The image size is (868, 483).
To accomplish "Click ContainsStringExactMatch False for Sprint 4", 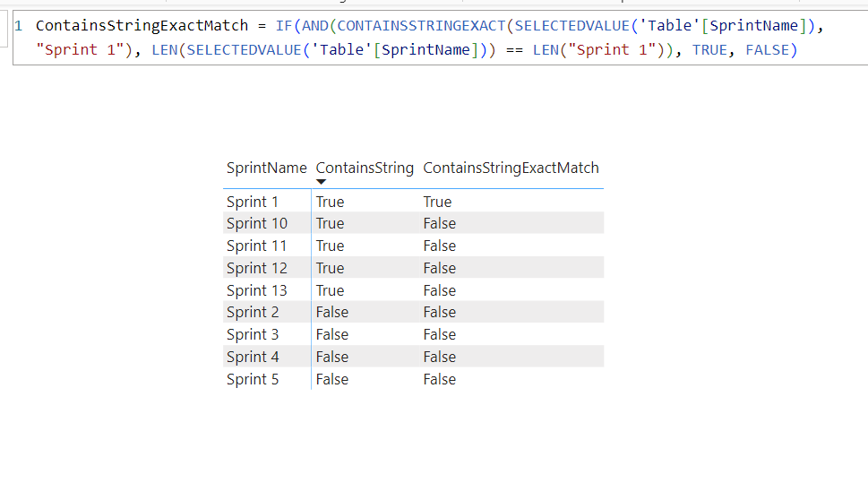I will pos(440,357).
